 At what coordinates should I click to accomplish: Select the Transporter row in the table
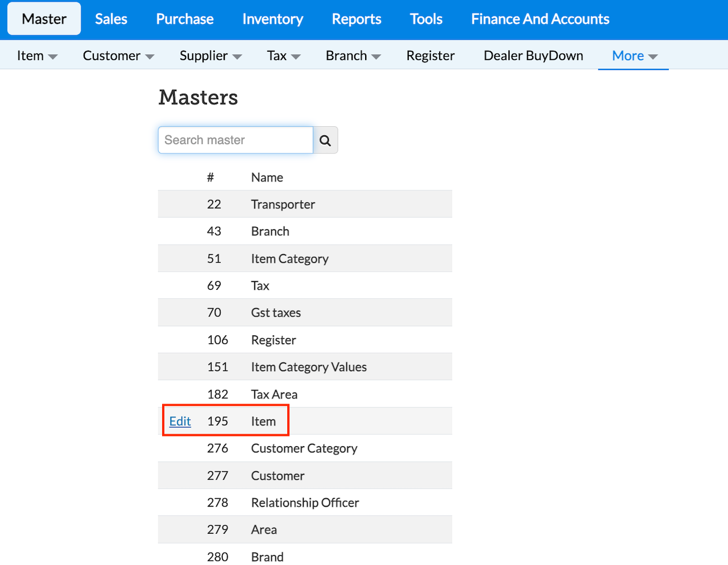[283, 205]
